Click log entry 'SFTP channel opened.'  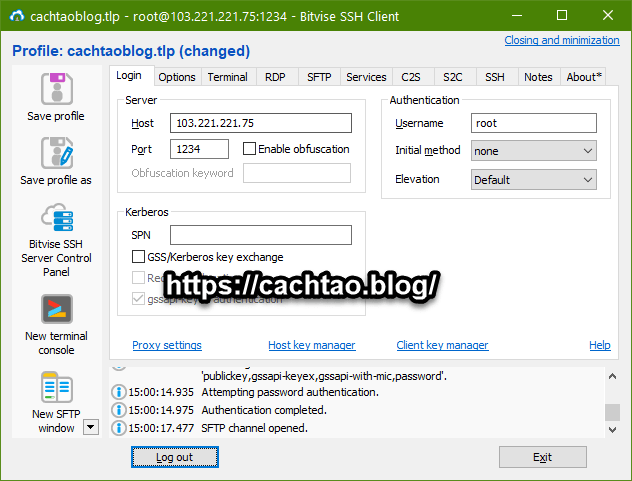point(254,428)
